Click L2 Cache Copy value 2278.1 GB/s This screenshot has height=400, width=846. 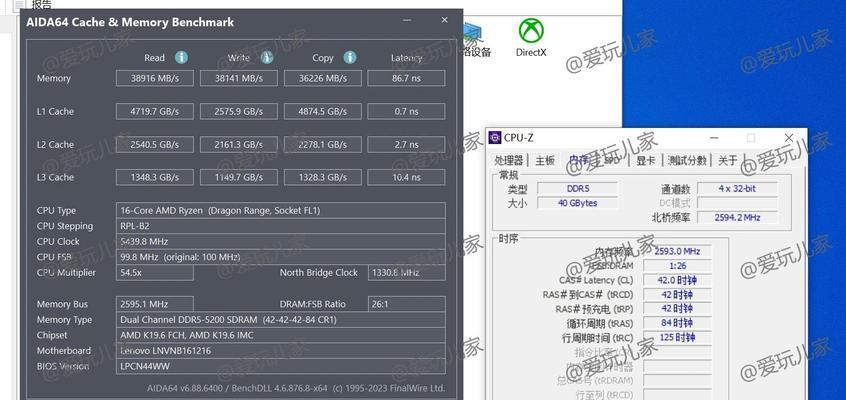[323, 145]
